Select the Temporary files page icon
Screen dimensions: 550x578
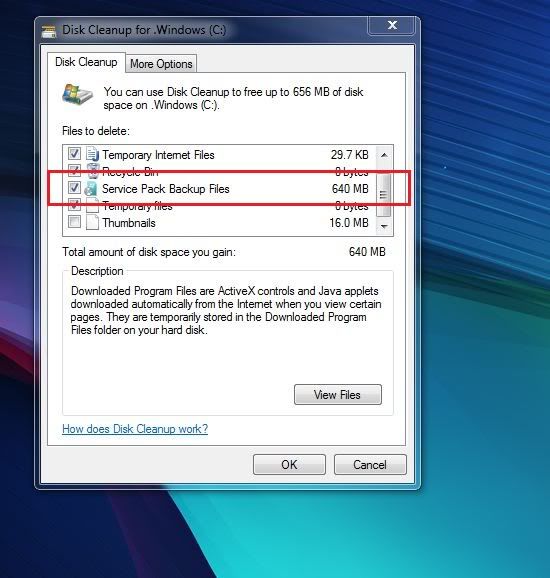pyautogui.click(x=93, y=205)
